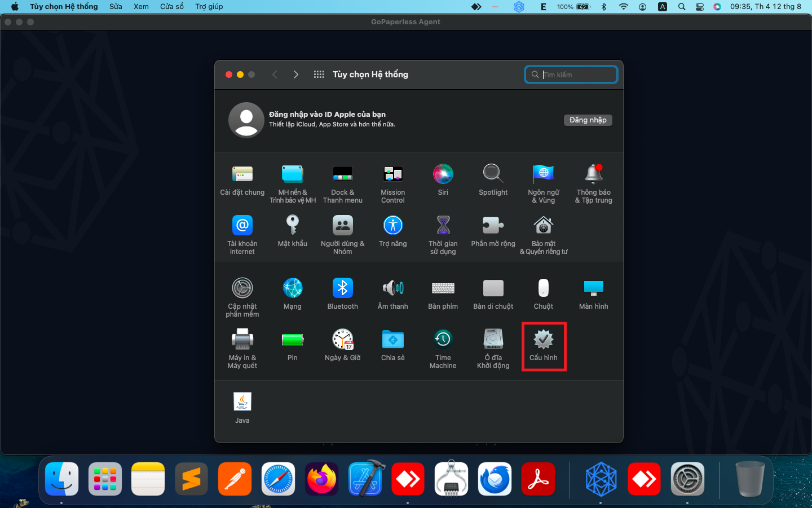812x508 pixels.
Task: Focus the Tìm kiếm search field
Action: (571, 75)
